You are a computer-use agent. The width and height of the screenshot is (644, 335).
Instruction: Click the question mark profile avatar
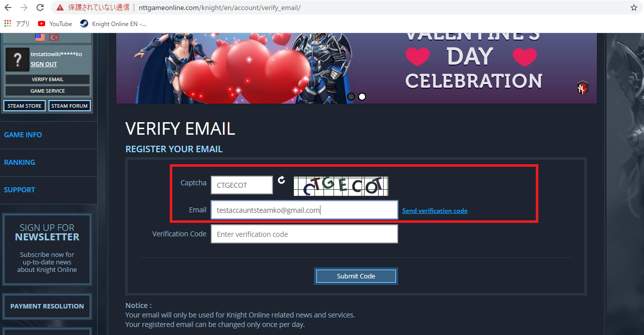(18, 60)
